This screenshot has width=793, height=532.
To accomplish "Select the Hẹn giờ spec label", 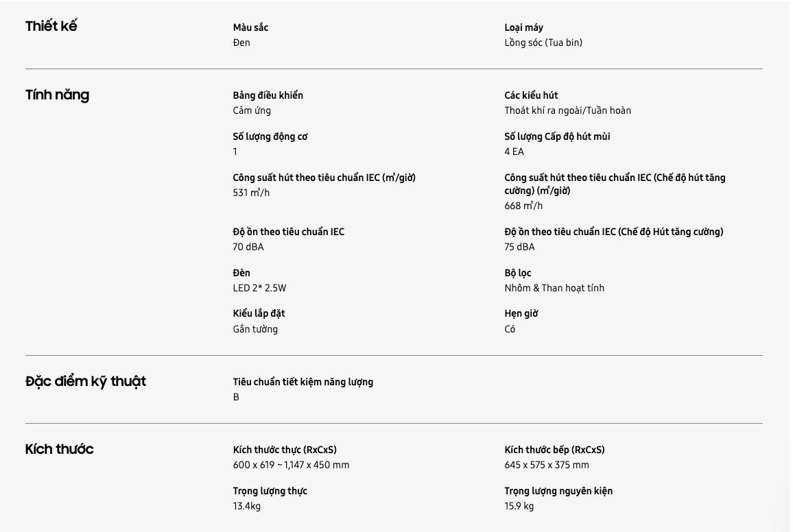I will click(x=521, y=313).
